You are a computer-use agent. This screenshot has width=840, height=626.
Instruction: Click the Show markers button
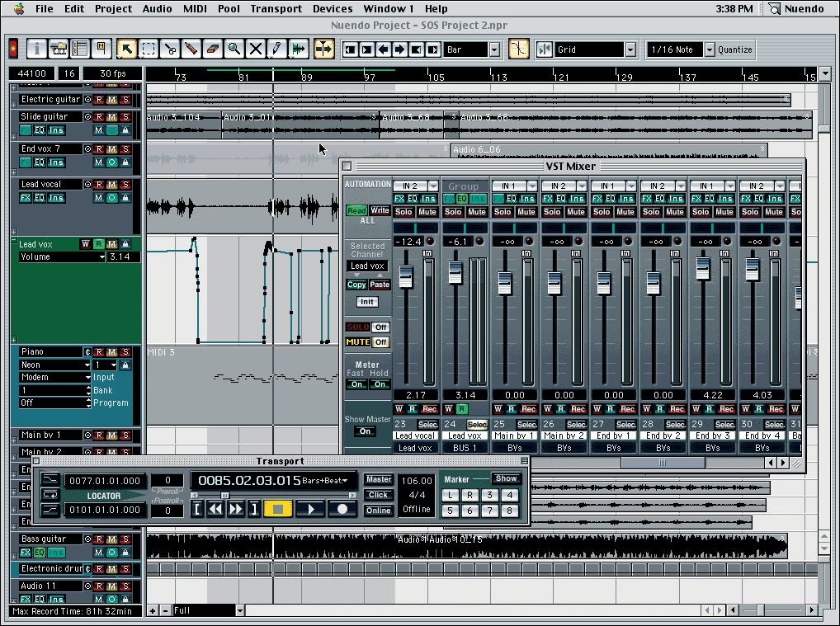pos(506,478)
